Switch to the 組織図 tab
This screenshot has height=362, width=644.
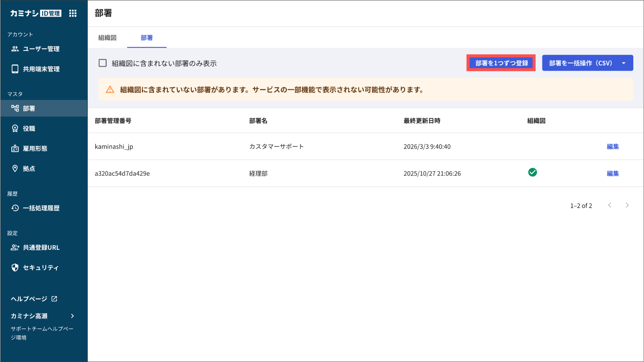(x=107, y=38)
